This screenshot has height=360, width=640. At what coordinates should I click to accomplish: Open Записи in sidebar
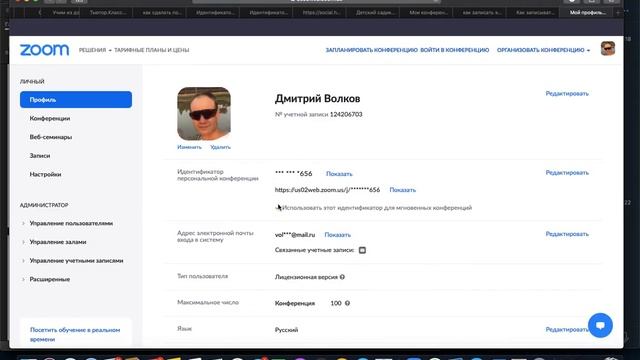(x=40, y=156)
